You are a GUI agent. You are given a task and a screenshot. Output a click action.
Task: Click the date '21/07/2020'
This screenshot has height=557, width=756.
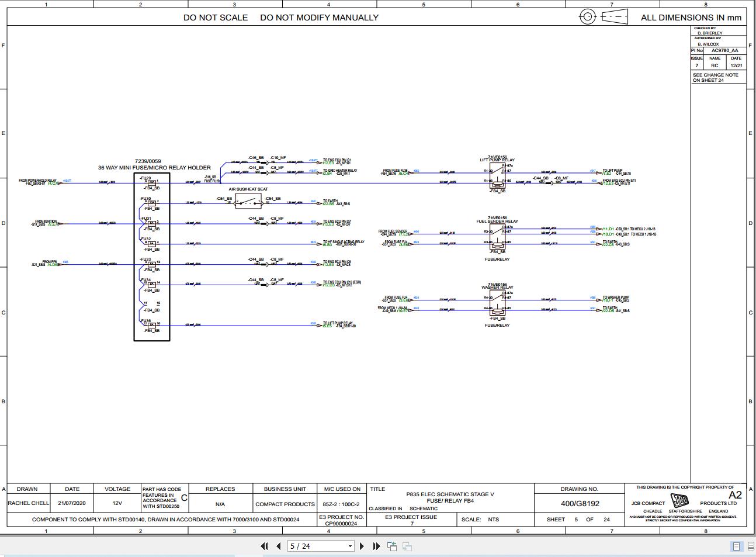pyautogui.click(x=72, y=503)
